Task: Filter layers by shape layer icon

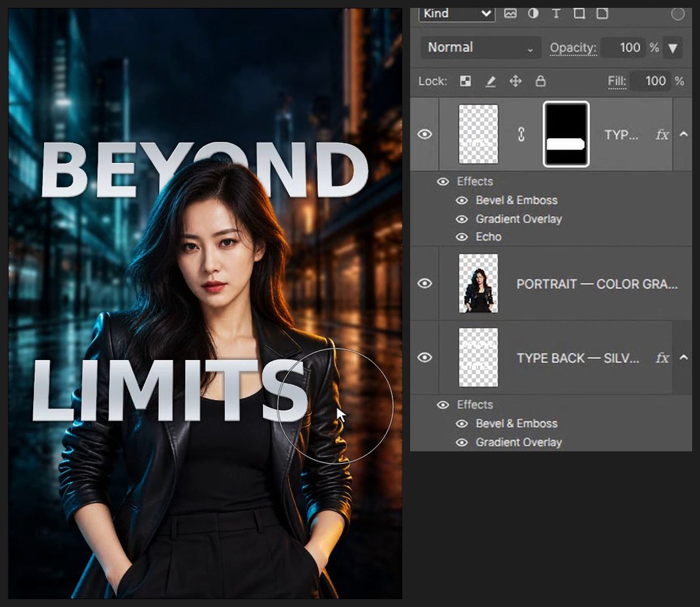Action: (579, 13)
